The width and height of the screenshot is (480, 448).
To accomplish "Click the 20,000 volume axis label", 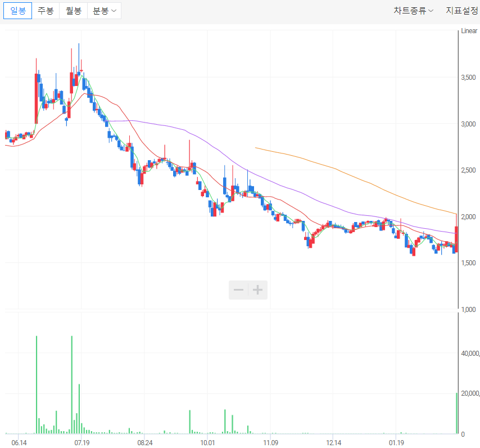I will [470, 393].
